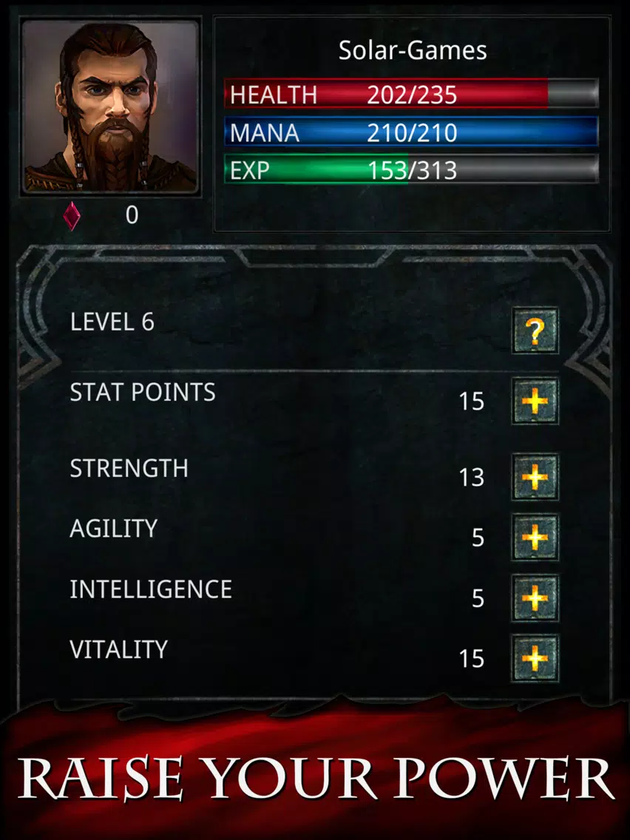Viewport: 630px width, 840px height.
Task: Tap the Agility stat label
Action: 114,529
